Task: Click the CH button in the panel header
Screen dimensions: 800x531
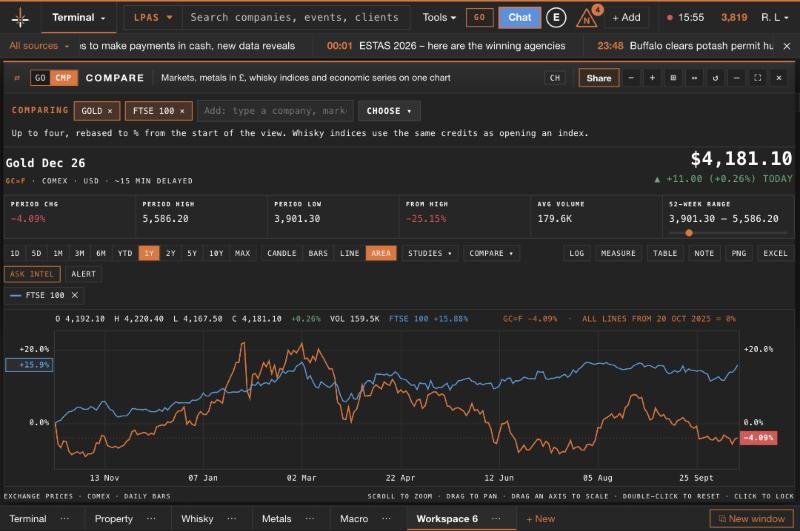Action: coord(555,78)
